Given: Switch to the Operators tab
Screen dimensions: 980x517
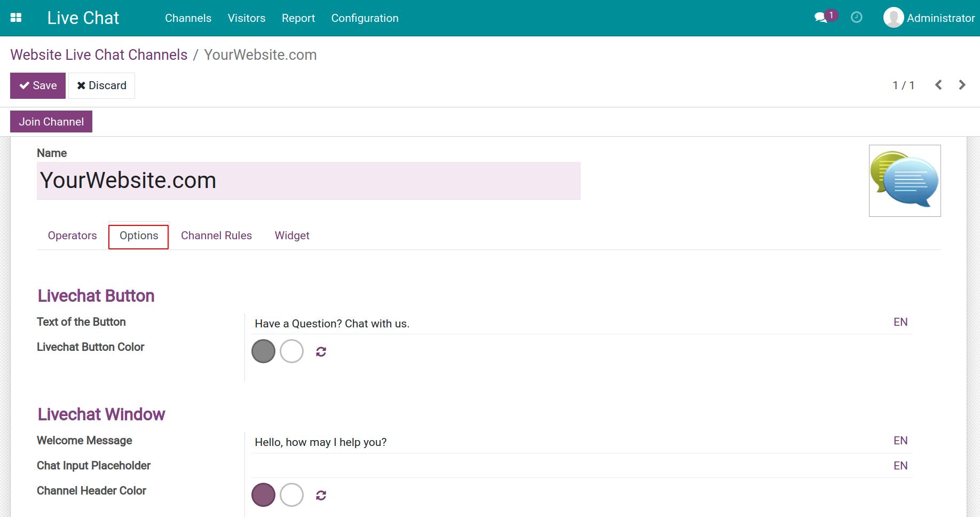Looking at the screenshot, I should pyautogui.click(x=72, y=236).
